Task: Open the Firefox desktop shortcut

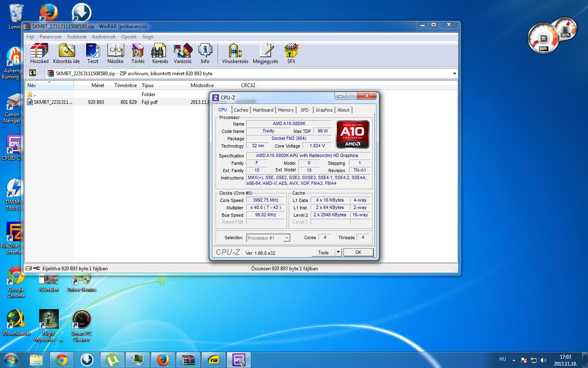Action: [x=49, y=12]
